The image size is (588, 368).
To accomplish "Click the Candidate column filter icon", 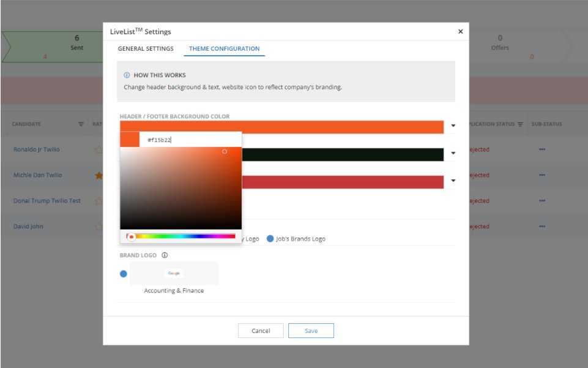I will 81,124.
